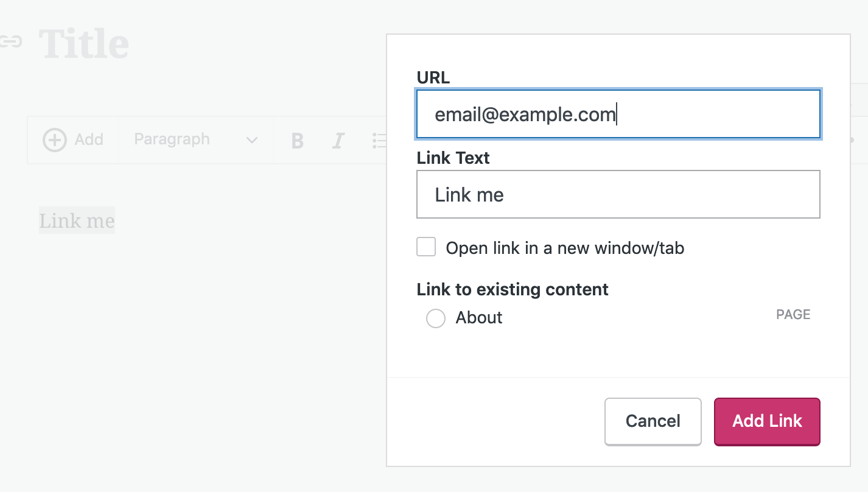Open the Paragraph format dropdown
This screenshot has width=868, height=492.
195,140
